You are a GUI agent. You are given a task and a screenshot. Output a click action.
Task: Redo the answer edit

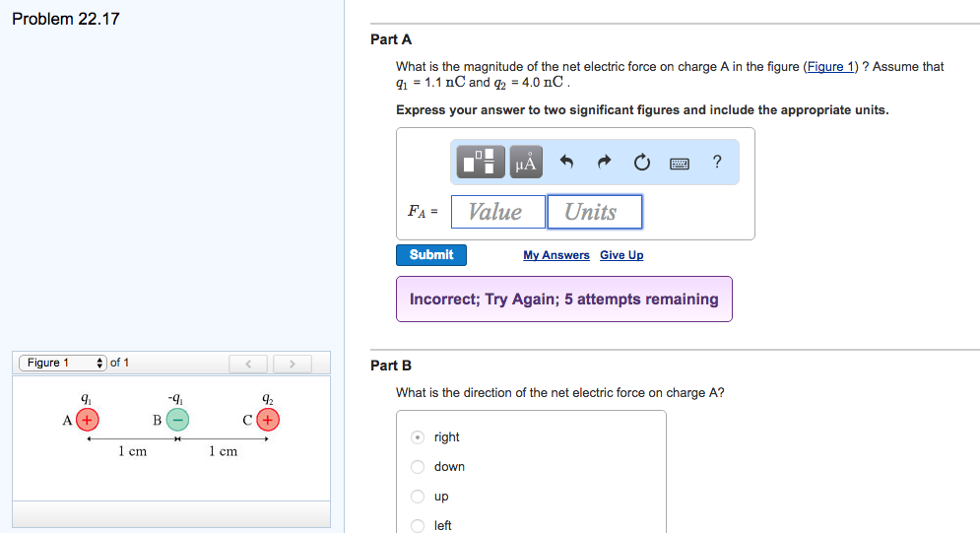(x=604, y=164)
